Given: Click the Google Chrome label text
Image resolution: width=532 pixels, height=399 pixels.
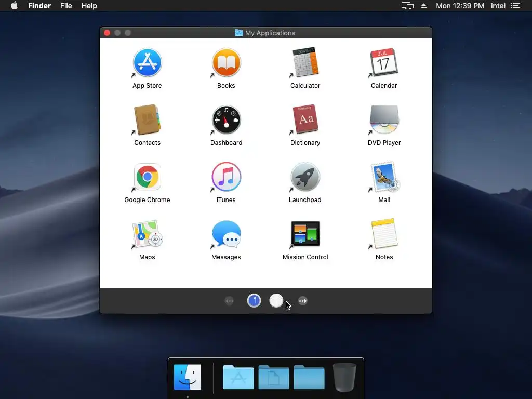Looking at the screenshot, I should tap(147, 200).
